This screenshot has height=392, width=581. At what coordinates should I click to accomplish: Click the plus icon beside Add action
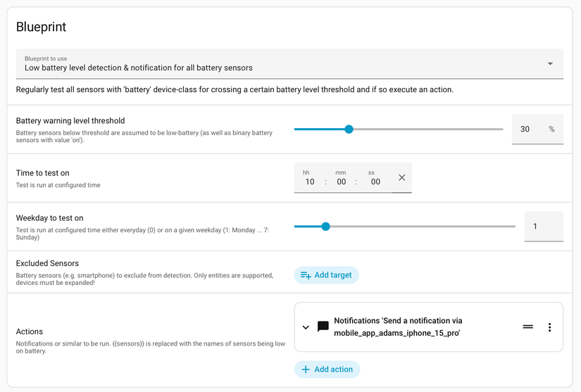[x=306, y=369]
